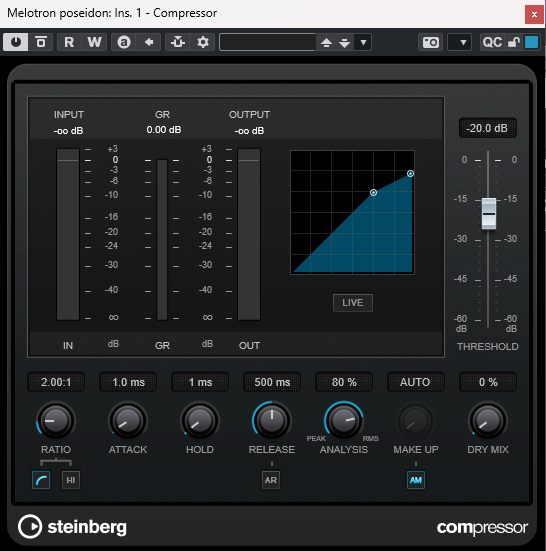546x551 pixels.
Task: Load next preset with down arrow
Action: 345,43
